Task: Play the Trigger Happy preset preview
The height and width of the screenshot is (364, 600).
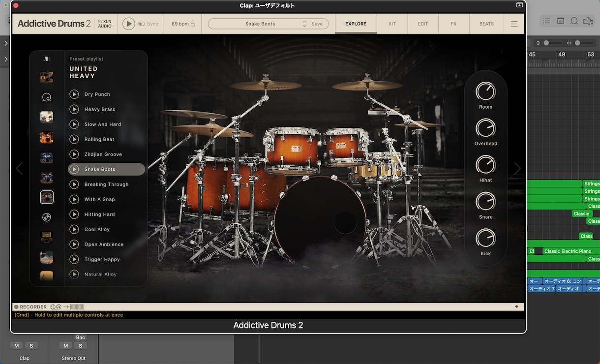Action: click(74, 259)
